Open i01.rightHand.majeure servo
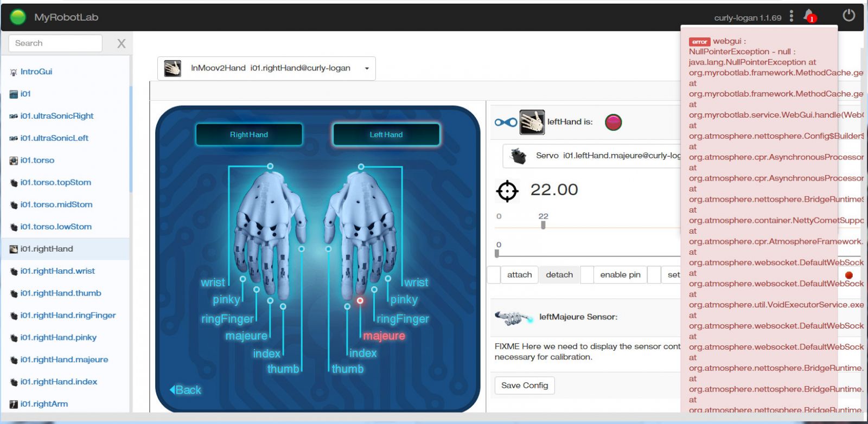Image resolution: width=868 pixels, height=424 pixels. click(64, 360)
